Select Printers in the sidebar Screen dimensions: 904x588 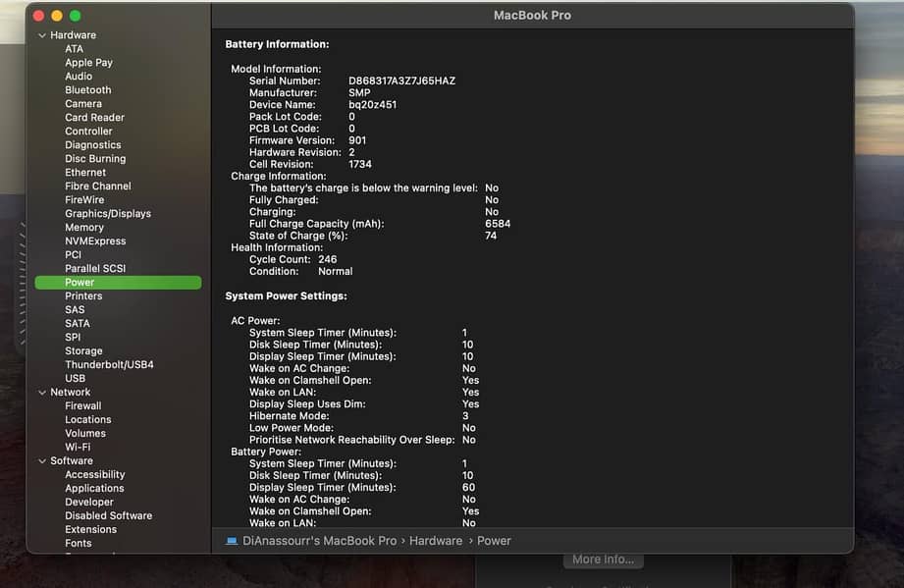point(83,296)
